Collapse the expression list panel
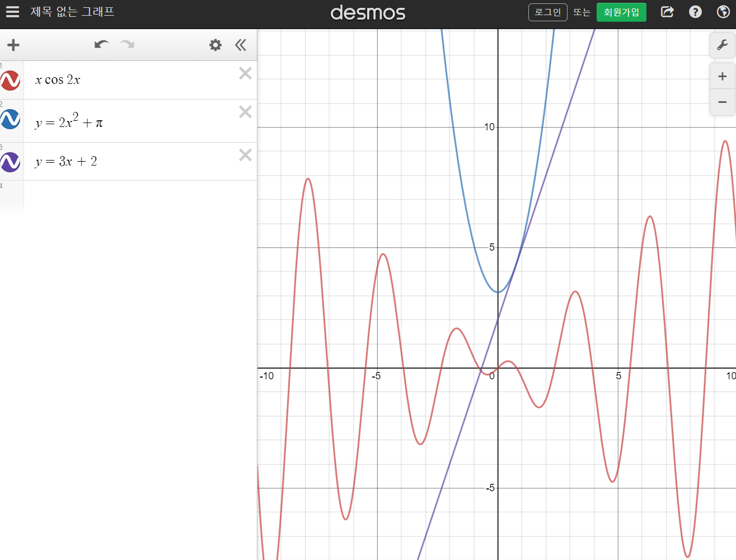736x560 pixels. click(241, 45)
